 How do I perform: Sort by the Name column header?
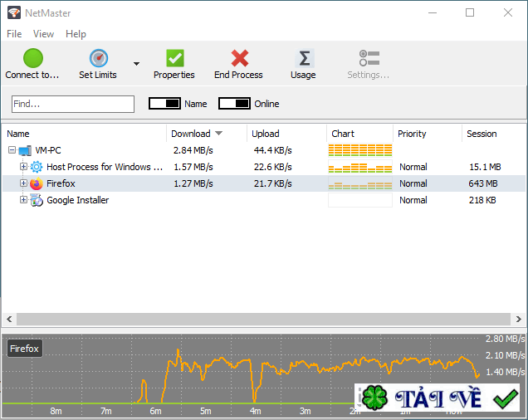(x=18, y=134)
